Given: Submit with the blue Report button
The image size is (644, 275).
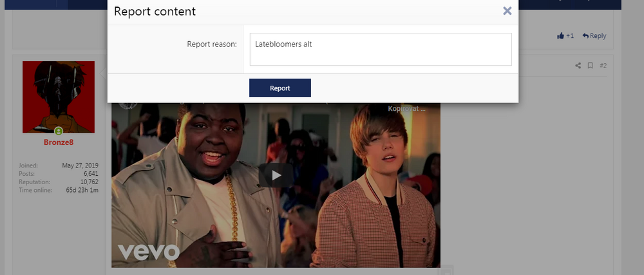Looking at the screenshot, I should [x=279, y=88].
